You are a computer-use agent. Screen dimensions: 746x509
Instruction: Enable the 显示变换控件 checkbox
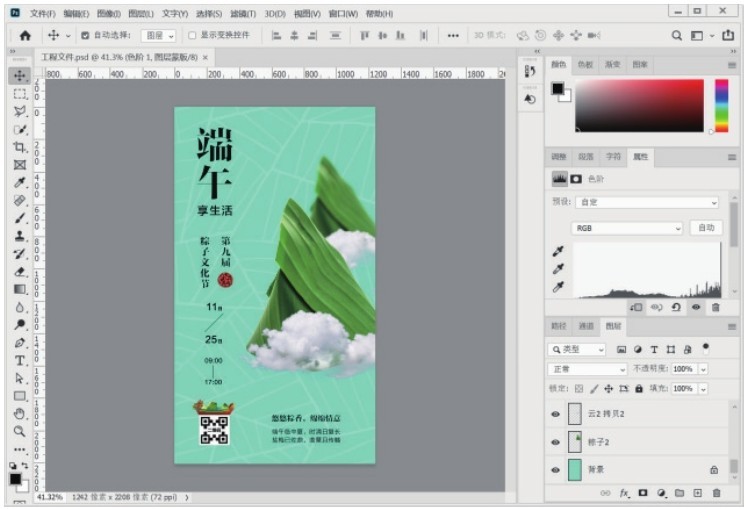tap(193, 35)
